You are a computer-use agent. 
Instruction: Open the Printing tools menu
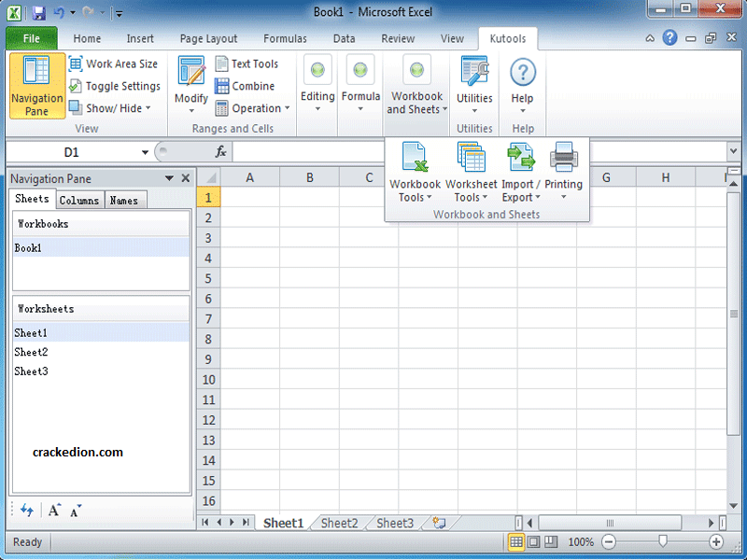564,172
